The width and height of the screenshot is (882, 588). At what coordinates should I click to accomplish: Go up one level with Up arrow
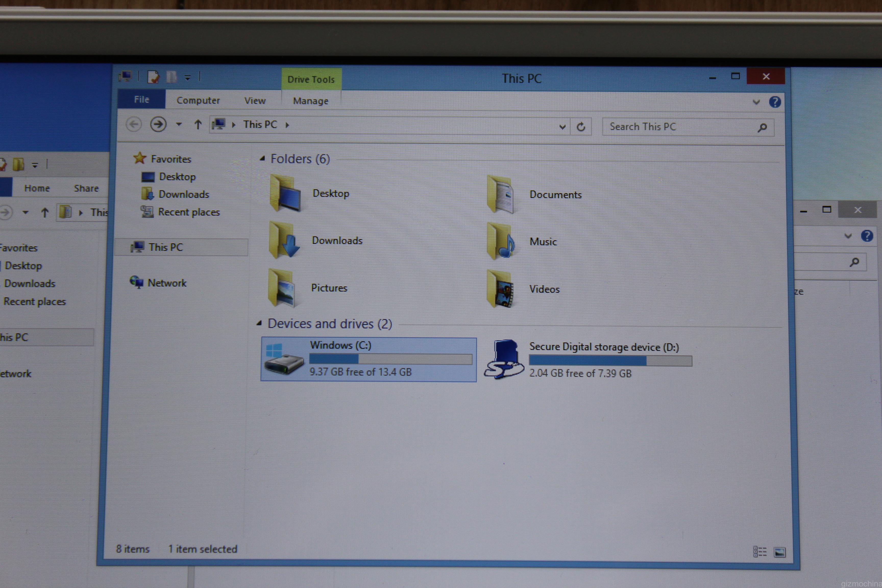pyautogui.click(x=198, y=124)
